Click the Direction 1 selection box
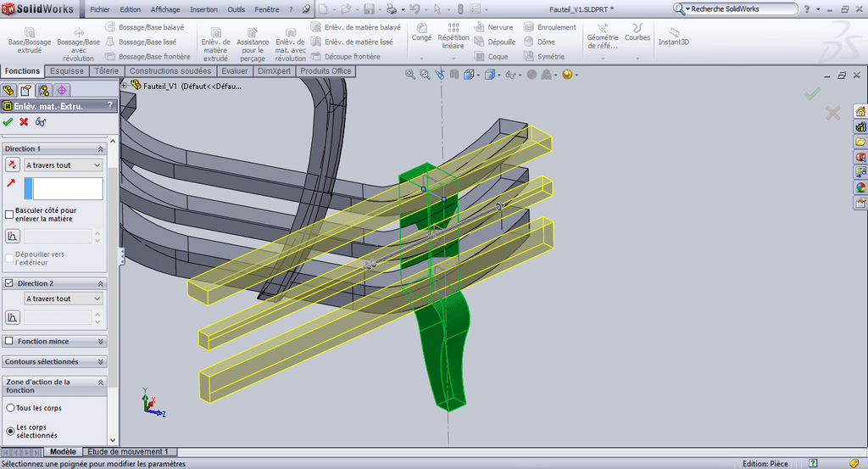868x469 pixels. pos(64,188)
